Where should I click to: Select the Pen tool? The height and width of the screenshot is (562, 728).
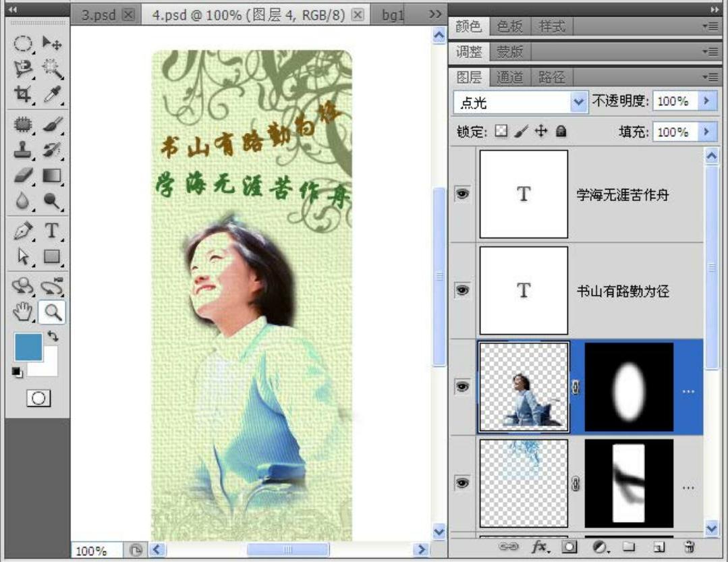coord(23,231)
